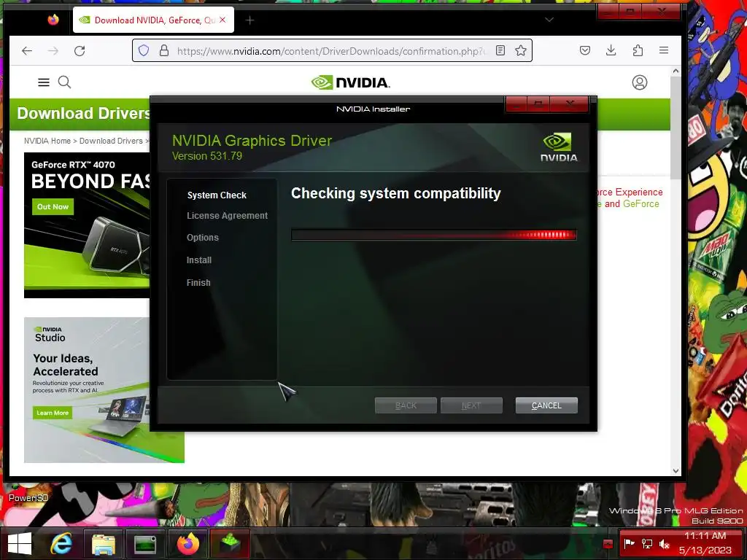This screenshot has height=560, width=747.
Task: Open the NVIDIA site search magnifier
Action: point(65,82)
